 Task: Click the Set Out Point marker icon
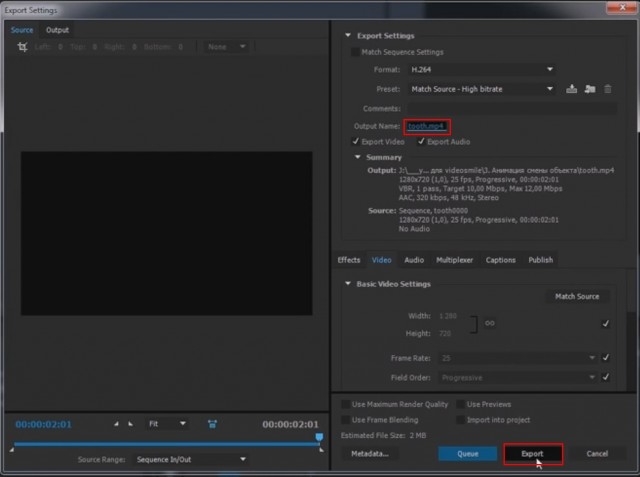coord(132,424)
